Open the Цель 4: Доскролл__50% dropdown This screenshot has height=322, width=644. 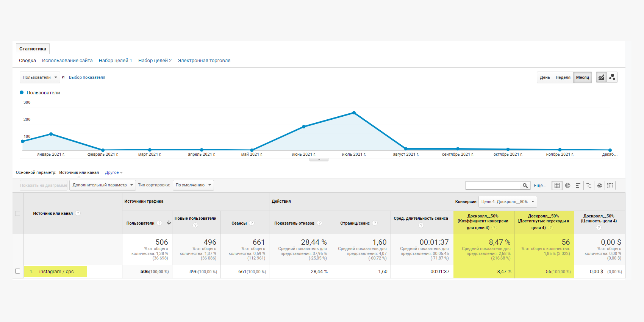[x=508, y=202]
